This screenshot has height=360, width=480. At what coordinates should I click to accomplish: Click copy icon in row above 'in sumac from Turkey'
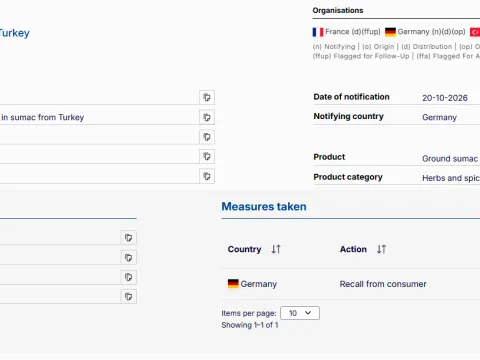(207, 97)
